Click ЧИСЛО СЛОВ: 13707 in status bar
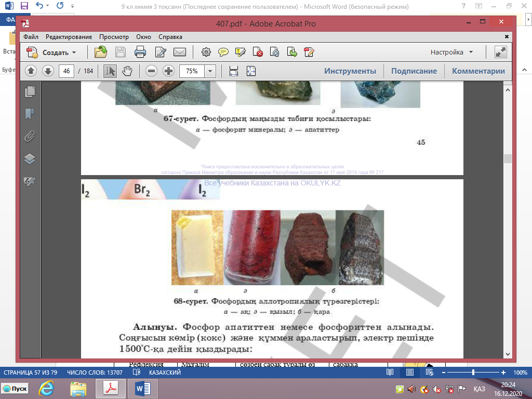 [95, 373]
